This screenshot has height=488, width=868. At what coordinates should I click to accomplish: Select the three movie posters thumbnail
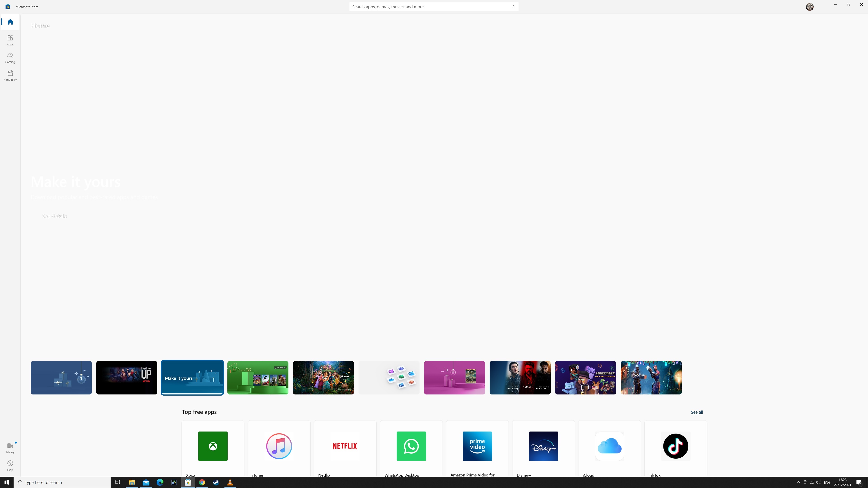click(520, 378)
